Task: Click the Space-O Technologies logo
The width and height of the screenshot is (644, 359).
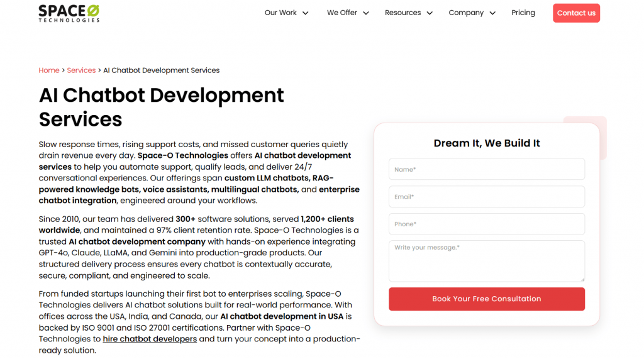Action: 69,13
